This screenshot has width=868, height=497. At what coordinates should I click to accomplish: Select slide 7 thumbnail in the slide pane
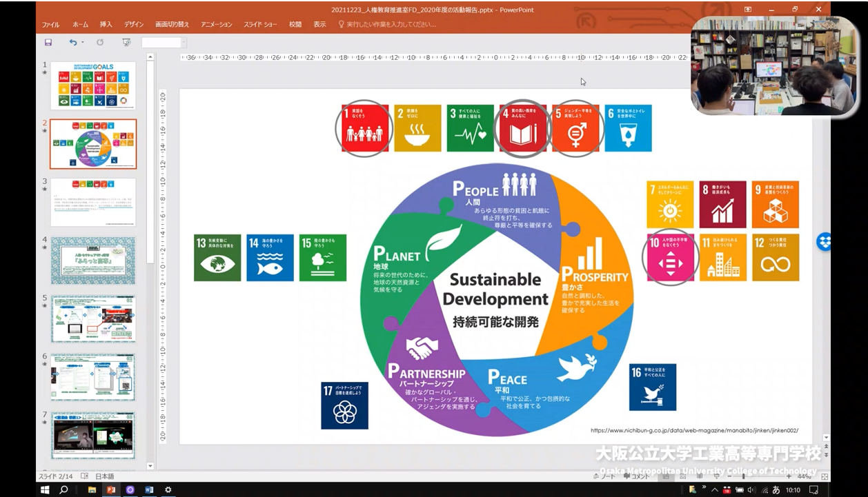click(x=93, y=436)
